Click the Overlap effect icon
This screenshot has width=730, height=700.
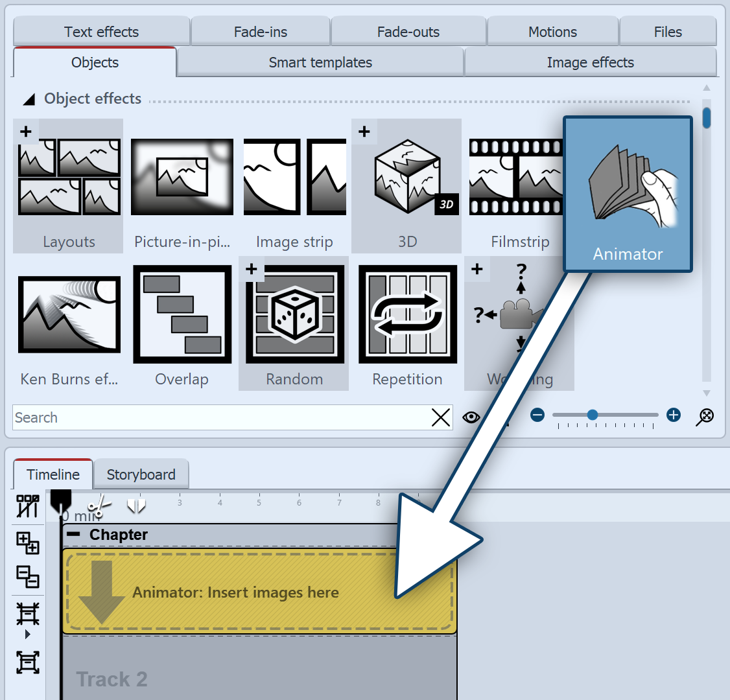click(x=182, y=314)
